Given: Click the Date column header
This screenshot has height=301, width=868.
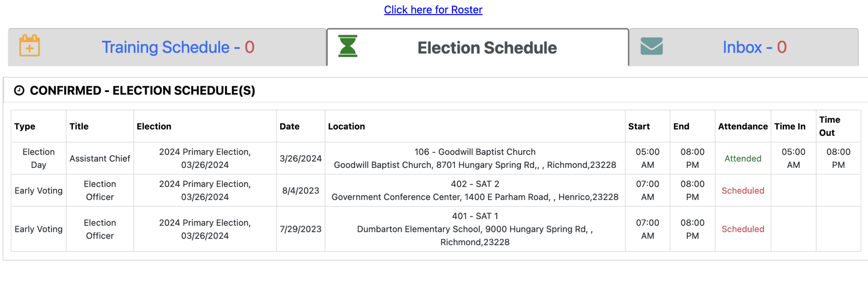Looking at the screenshot, I should [x=289, y=126].
